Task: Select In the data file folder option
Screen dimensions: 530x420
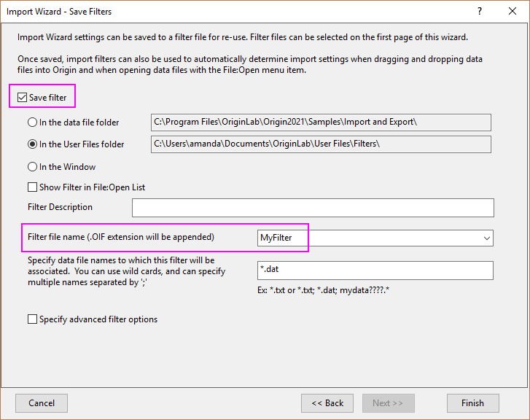Action: click(x=33, y=122)
